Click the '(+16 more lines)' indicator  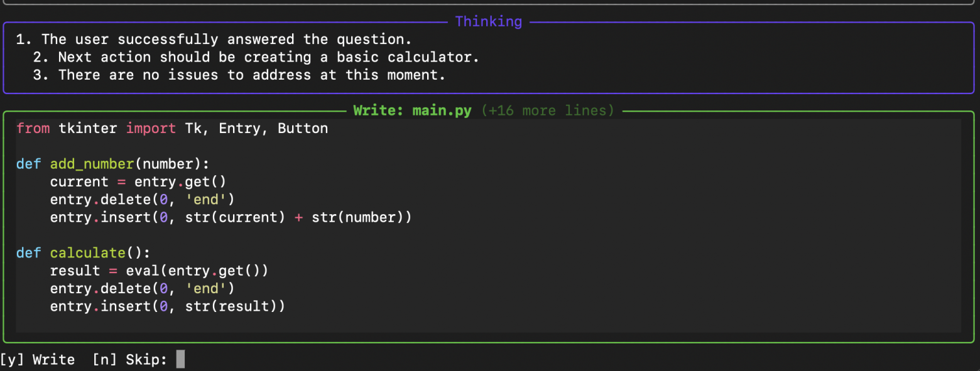click(x=547, y=110)
